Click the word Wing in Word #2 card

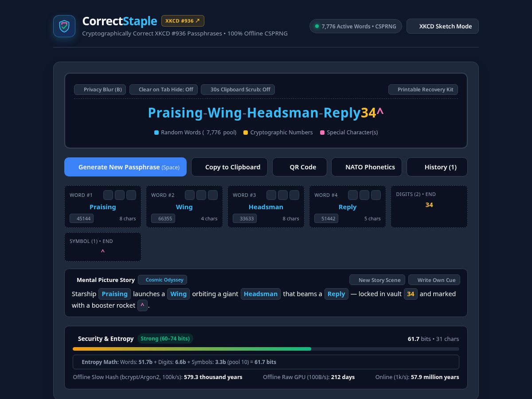click(x=184, y=207)
